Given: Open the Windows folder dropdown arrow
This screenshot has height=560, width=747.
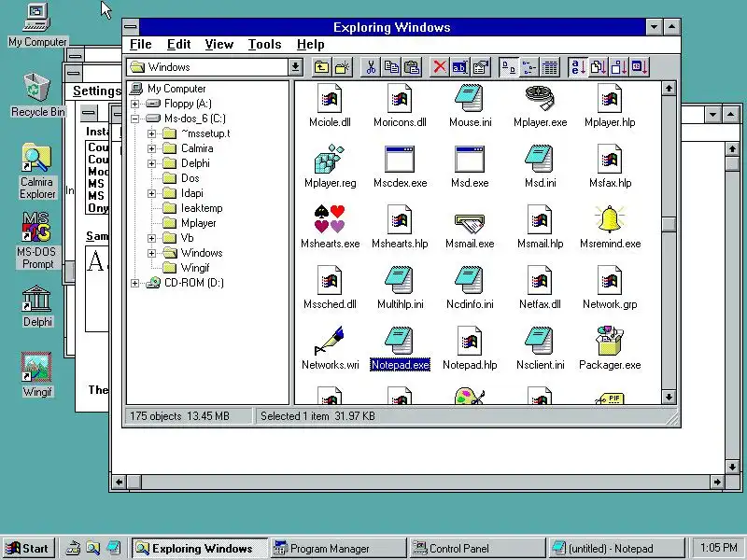Looking at the screenshot, I should [295, 67].
